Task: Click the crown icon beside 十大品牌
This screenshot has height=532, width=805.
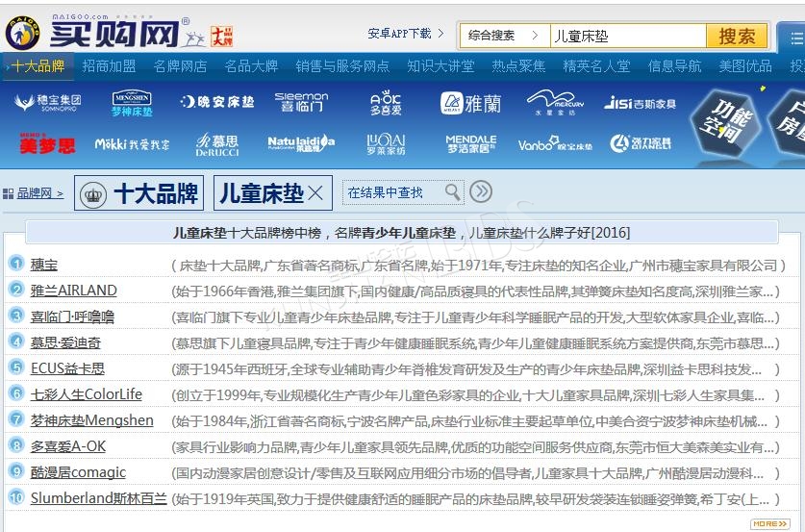Action: click(93, 194)
